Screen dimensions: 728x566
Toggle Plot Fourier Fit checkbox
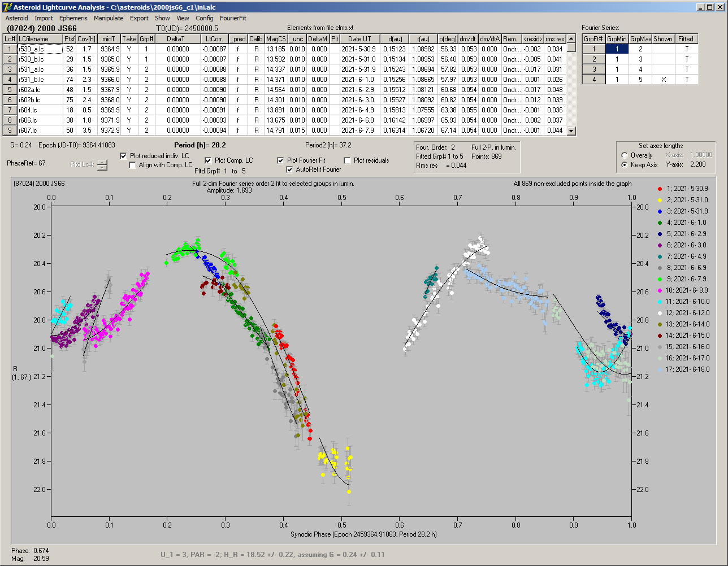280,160
